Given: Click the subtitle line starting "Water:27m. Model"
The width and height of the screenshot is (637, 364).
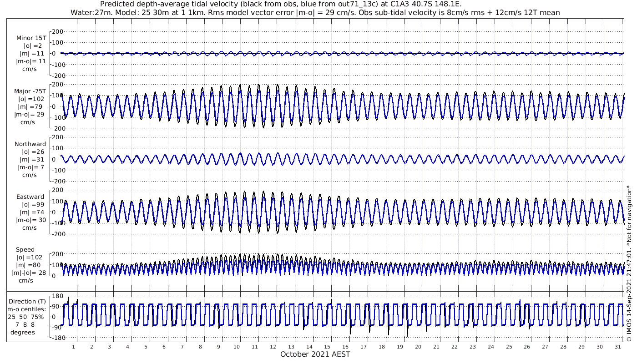Looking at the screenshot, I should pos(315,12).
